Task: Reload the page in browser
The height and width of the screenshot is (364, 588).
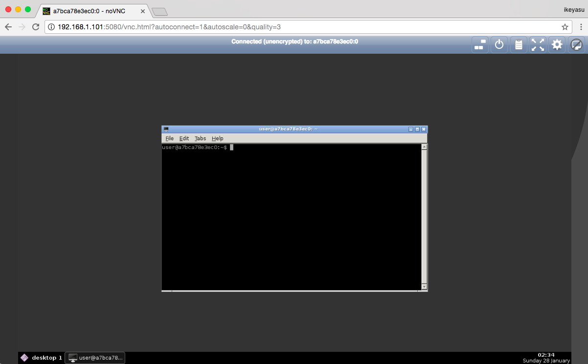Action: [35, 27]
